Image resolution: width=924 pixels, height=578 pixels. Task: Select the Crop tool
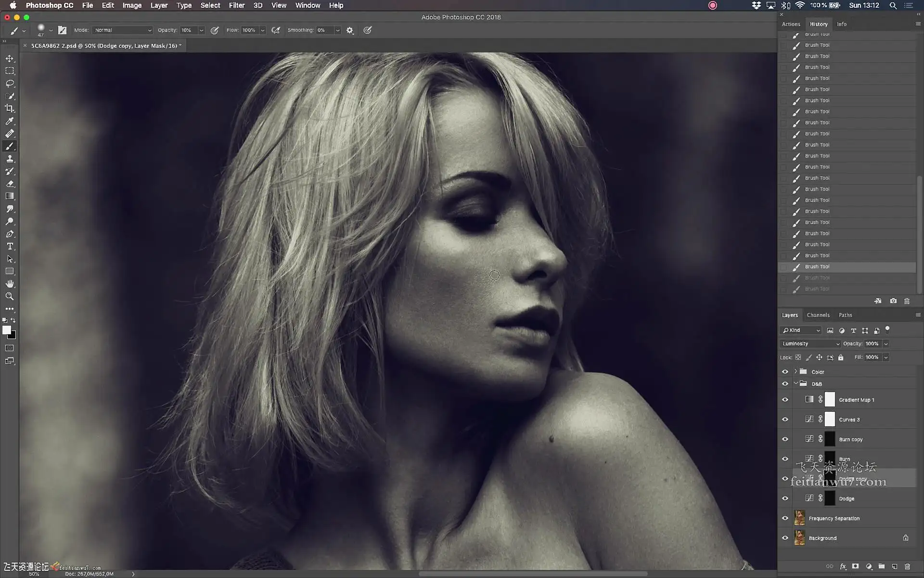click(x=10, y=108)
